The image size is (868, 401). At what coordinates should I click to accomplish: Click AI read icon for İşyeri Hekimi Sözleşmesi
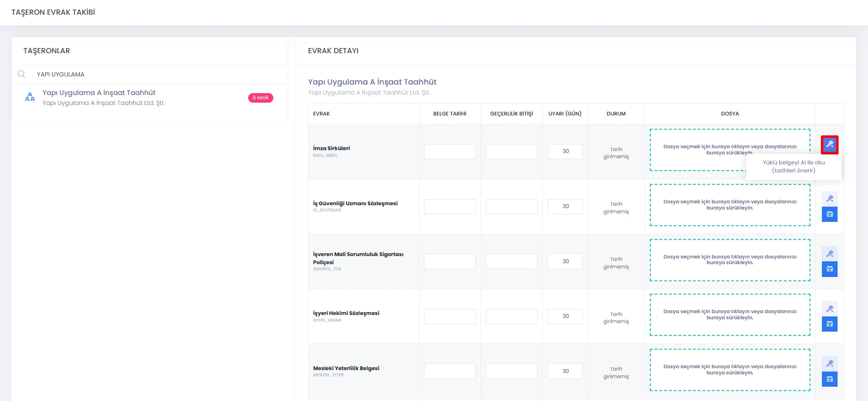[829, 309]
